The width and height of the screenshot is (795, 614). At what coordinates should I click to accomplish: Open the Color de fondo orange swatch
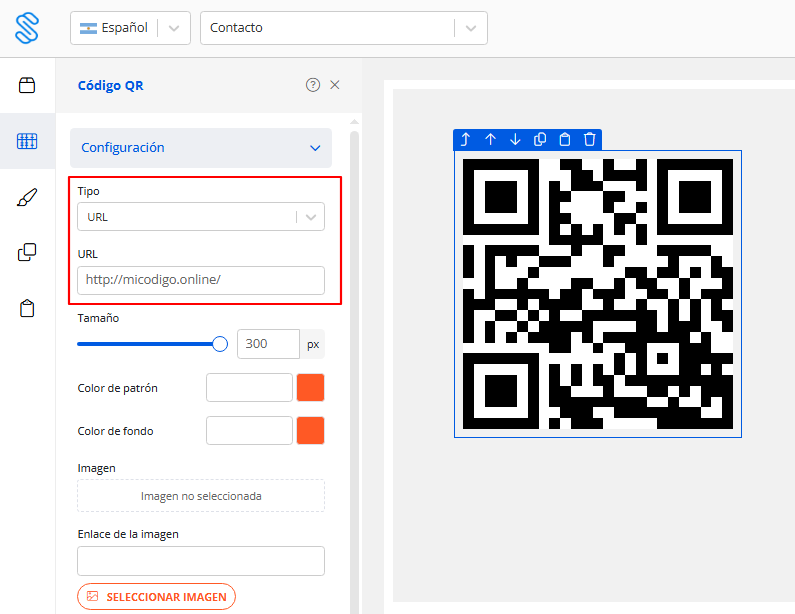(x=310, y=430)
